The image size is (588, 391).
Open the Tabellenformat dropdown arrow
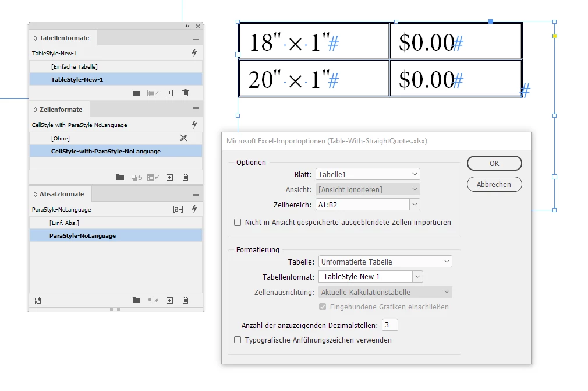point(417,277)
